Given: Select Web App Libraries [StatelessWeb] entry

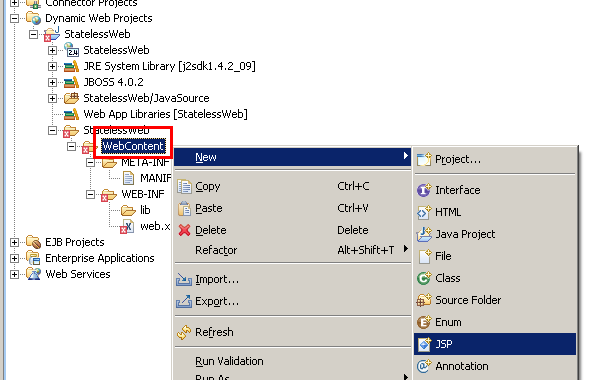Looking at the screenshot, I should 165,114.
